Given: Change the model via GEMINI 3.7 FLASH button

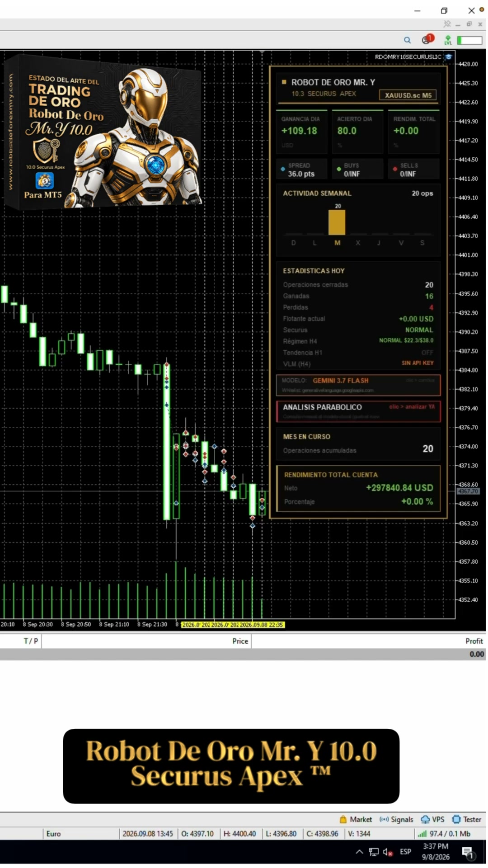Looking at the screenshot, I should point(358,385).
